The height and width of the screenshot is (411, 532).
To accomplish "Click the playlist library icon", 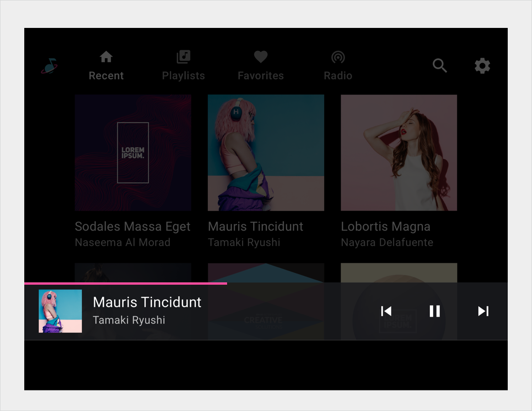I will click(183, 57).
